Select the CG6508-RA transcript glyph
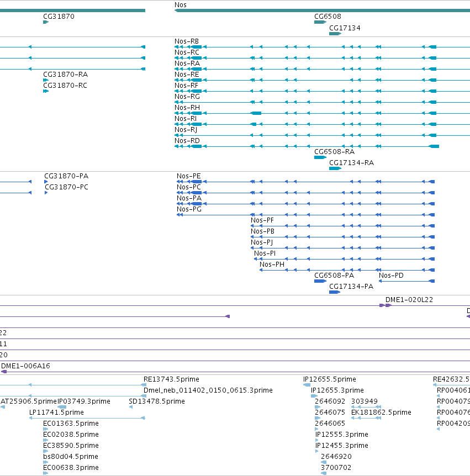 (x=320, y=157)
